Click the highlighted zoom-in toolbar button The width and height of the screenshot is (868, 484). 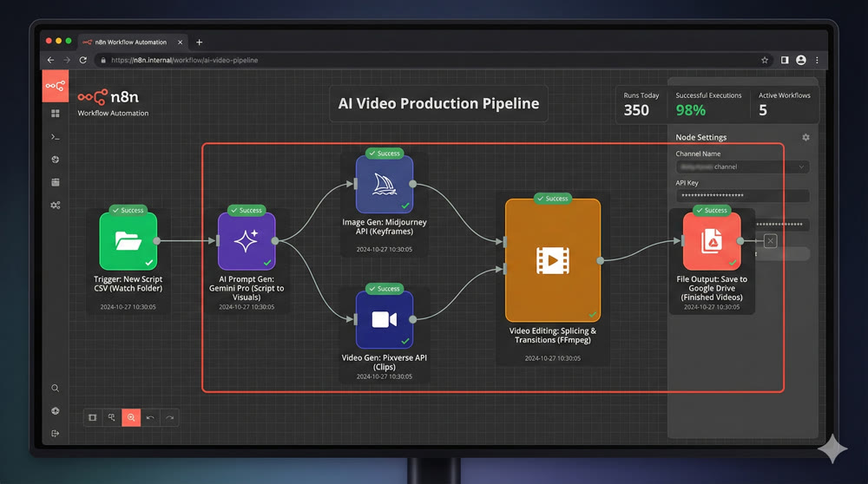tap(131, 417)
